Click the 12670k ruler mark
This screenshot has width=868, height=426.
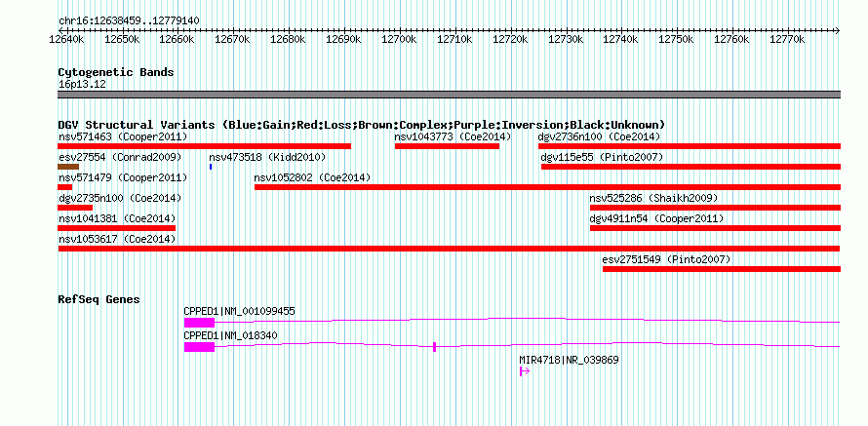232,39
